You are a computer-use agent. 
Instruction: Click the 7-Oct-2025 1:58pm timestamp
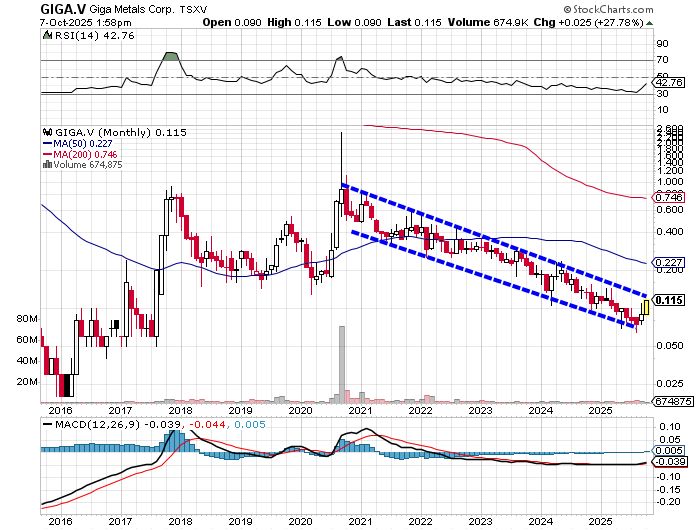(85, 22)
